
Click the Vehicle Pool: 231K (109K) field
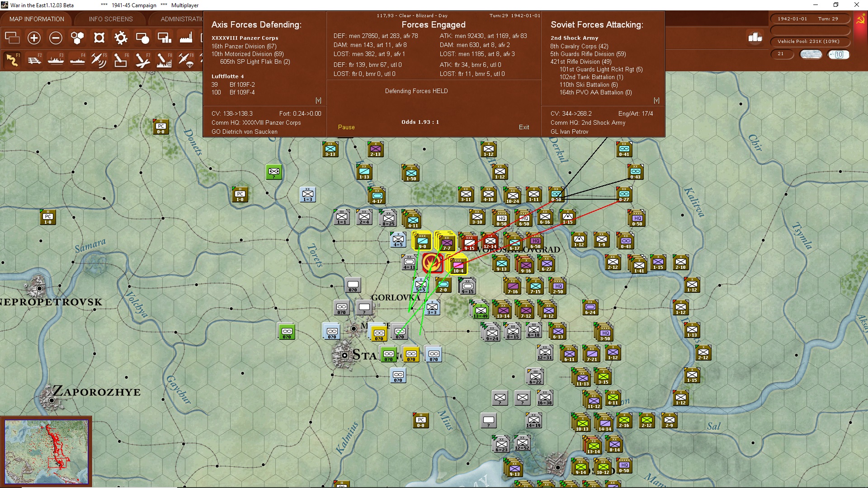pyautogui.click(x=809, y=42)
